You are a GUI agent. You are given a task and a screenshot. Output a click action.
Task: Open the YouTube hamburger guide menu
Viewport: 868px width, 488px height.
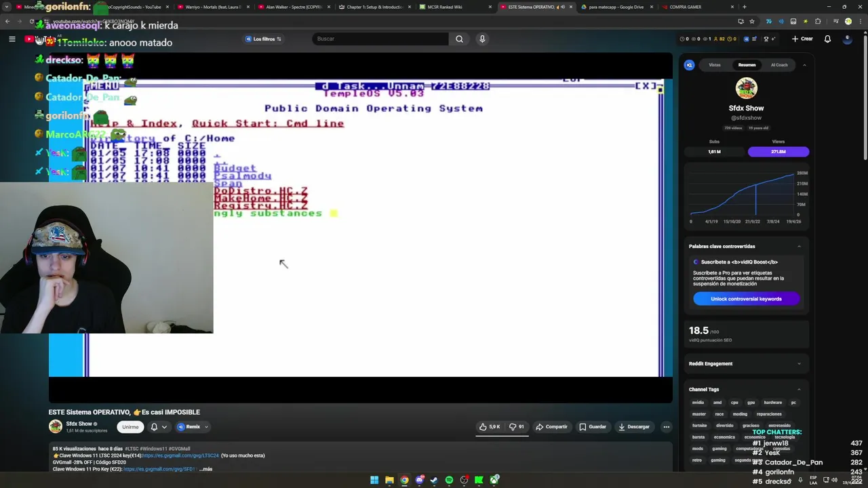tap(12, 39)
